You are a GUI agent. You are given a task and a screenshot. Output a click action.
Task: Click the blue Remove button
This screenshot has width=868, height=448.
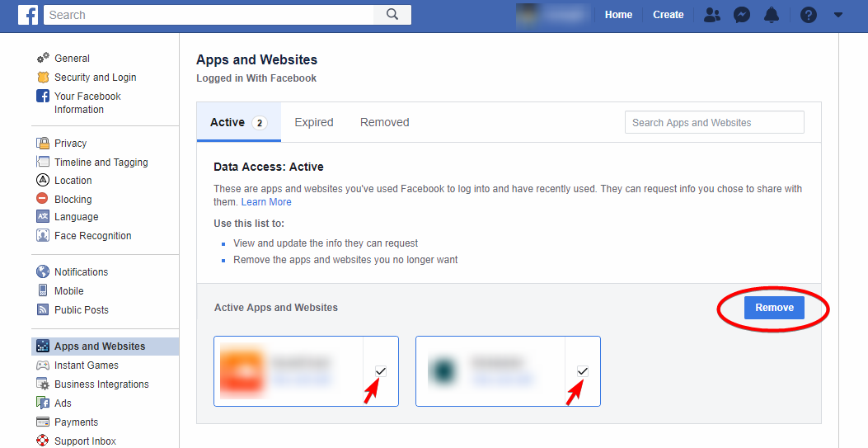coord(774,308)
